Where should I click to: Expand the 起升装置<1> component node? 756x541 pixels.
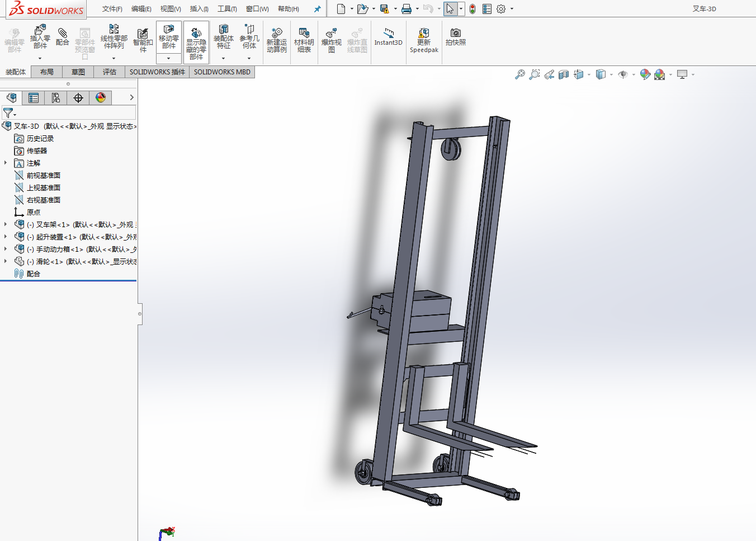[6, 237]
